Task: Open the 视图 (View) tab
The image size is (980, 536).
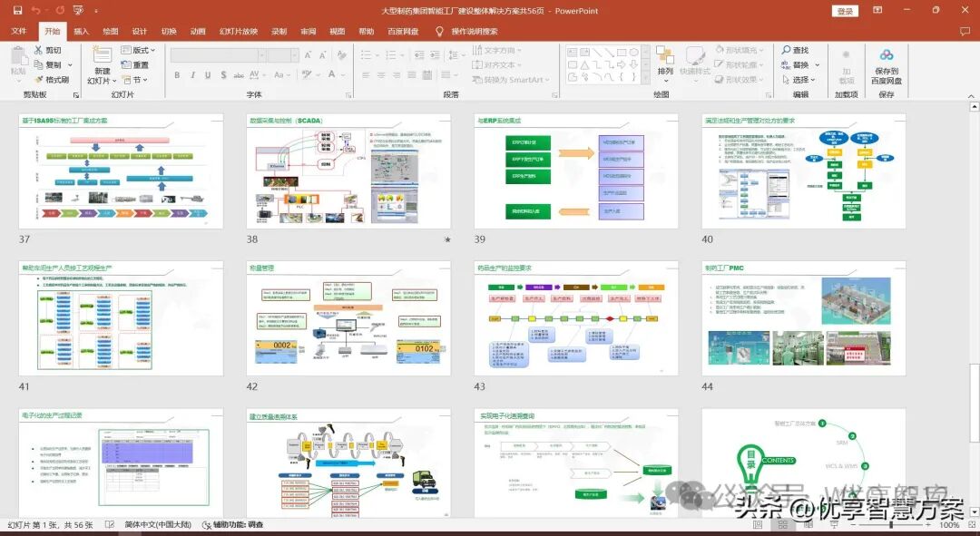Action: (x=337, y=31)
